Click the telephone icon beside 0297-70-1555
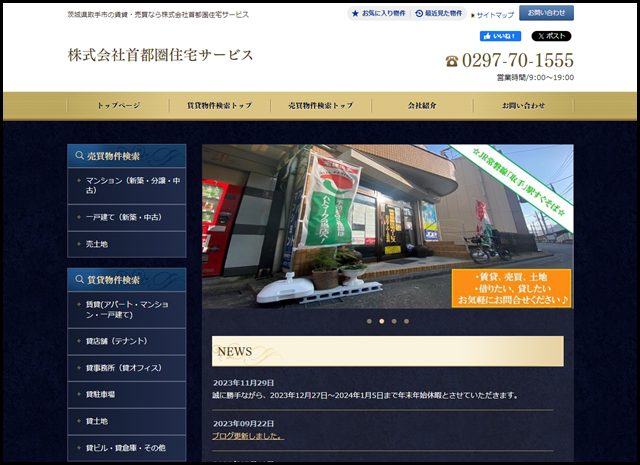Viewport: 640px width, 465px height. point(451,61)
